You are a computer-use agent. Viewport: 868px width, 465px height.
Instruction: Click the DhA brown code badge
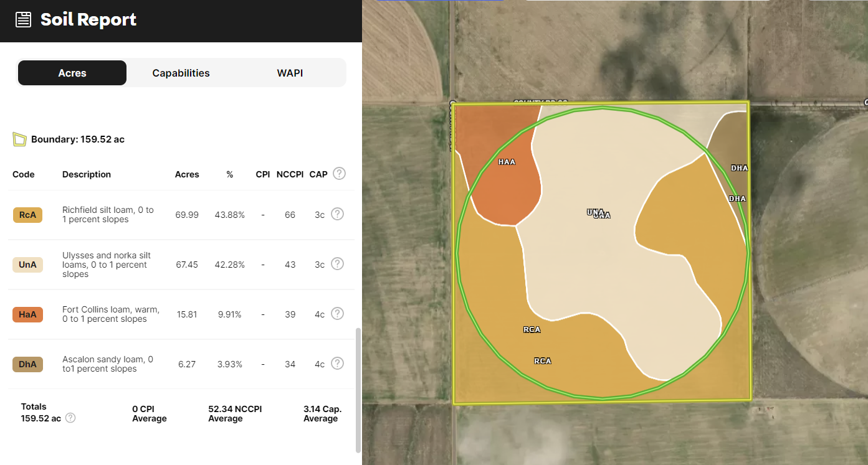pos(27,364)
